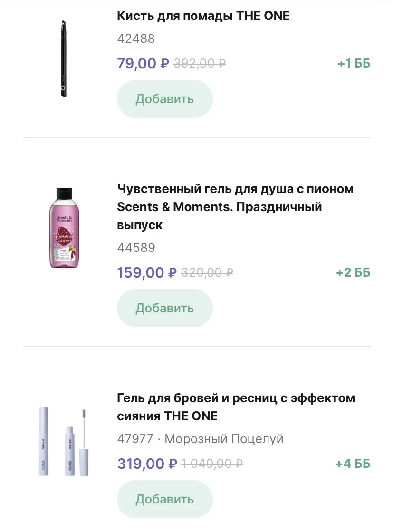Screen dimensions: 393x532
Task: Click the lip brush product thumbnail
Action: point(63,58)
